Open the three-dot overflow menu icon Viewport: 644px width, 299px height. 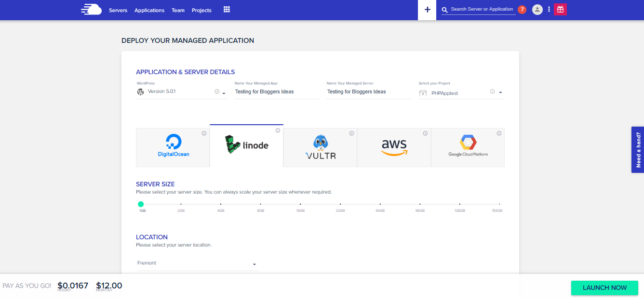549,9
